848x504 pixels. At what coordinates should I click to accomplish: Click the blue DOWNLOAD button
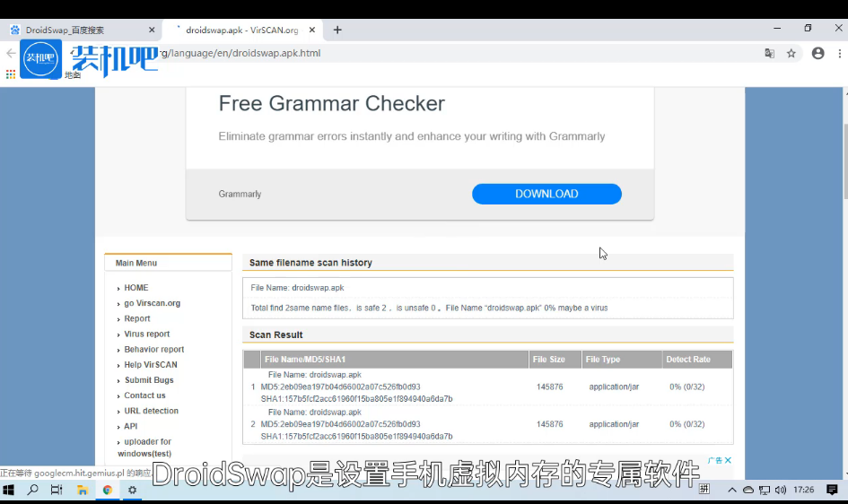point(546,194)
